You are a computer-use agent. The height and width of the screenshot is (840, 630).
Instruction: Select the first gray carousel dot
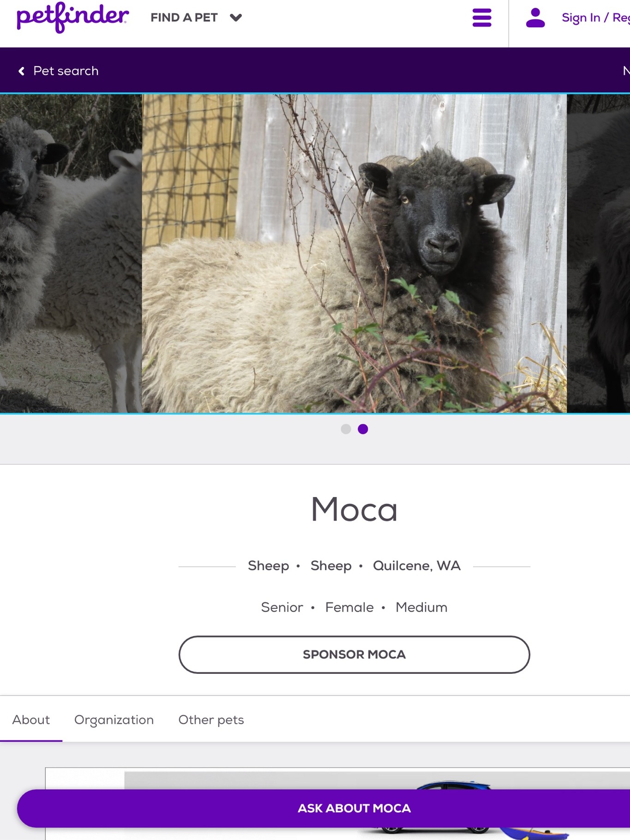click(x=346, y=429)
